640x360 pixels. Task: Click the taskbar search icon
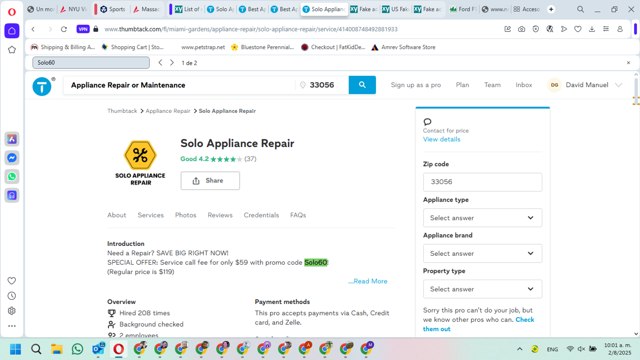click(x=36, y=349)
